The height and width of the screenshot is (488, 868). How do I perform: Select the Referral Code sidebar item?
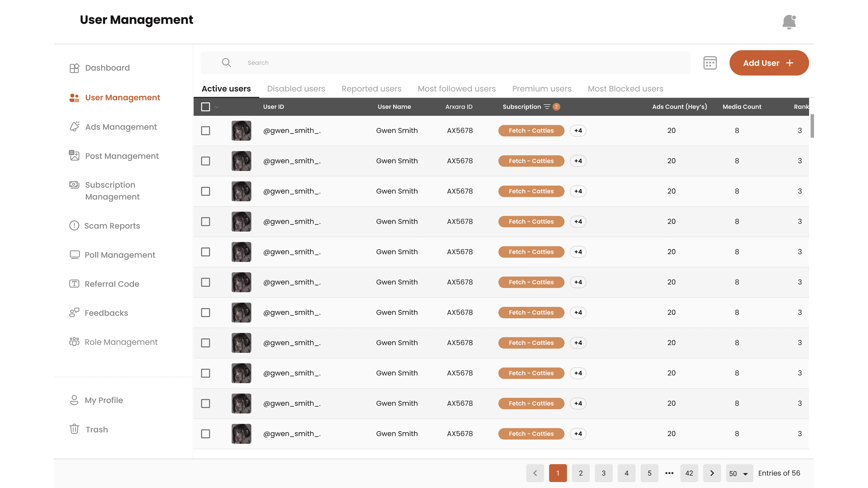click(112, 284)
